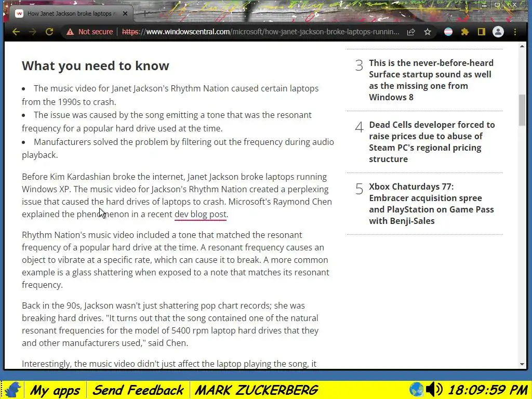
Task: Maximize the browser window
Action: tap(497, 5)
